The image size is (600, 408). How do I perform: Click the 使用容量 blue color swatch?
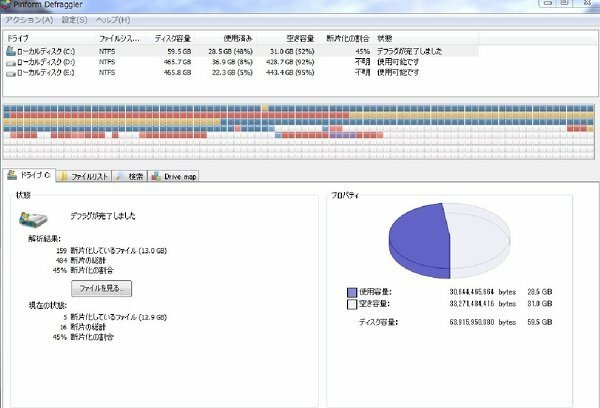[352, 292]
